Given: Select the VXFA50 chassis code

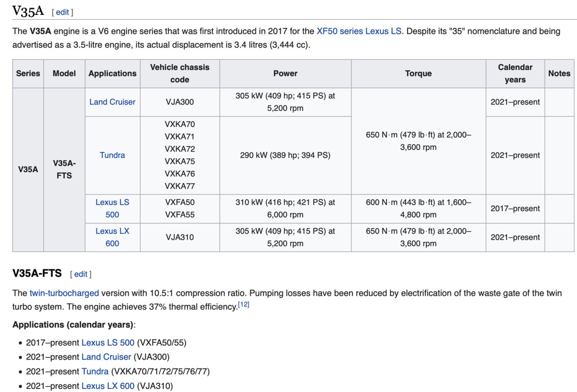Looking at the screenshot, I should [x=180, y=203].
